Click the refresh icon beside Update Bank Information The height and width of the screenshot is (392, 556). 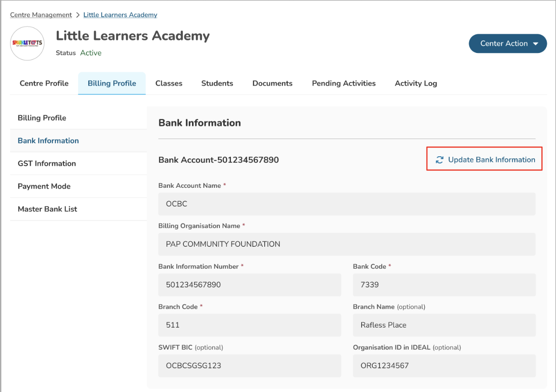tap(439, 160)
